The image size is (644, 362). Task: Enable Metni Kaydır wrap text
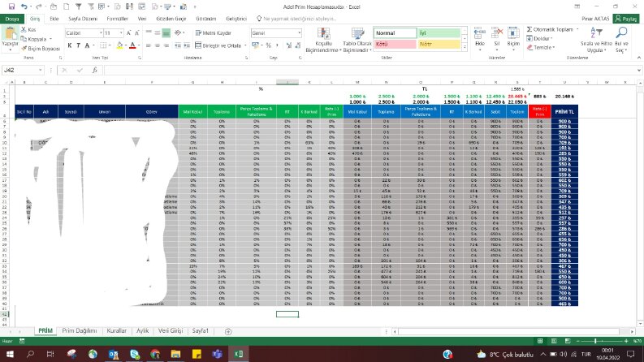coord(213,32)
